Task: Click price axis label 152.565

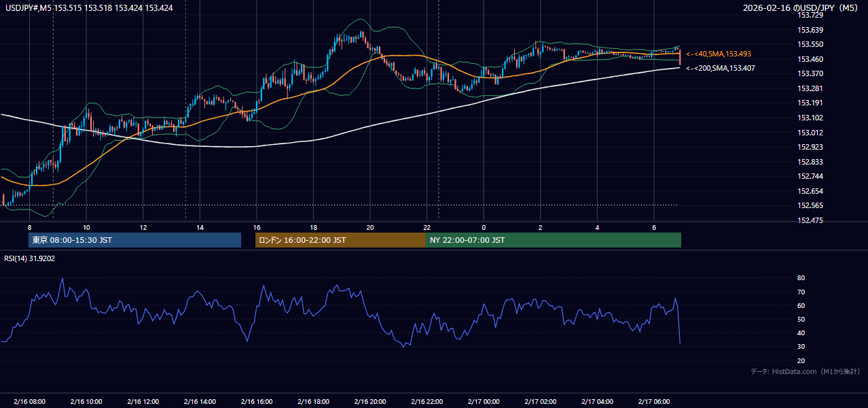Action: click(810, 205)
